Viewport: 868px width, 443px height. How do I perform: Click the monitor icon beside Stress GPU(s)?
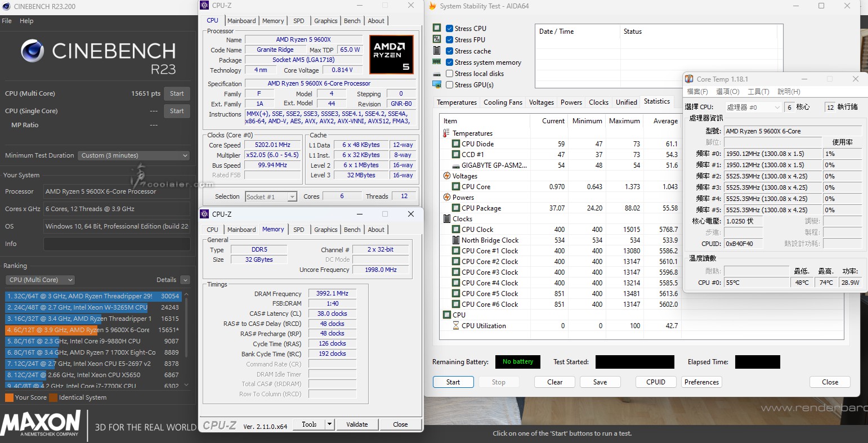pyautogui.click(x=437, y=84)
